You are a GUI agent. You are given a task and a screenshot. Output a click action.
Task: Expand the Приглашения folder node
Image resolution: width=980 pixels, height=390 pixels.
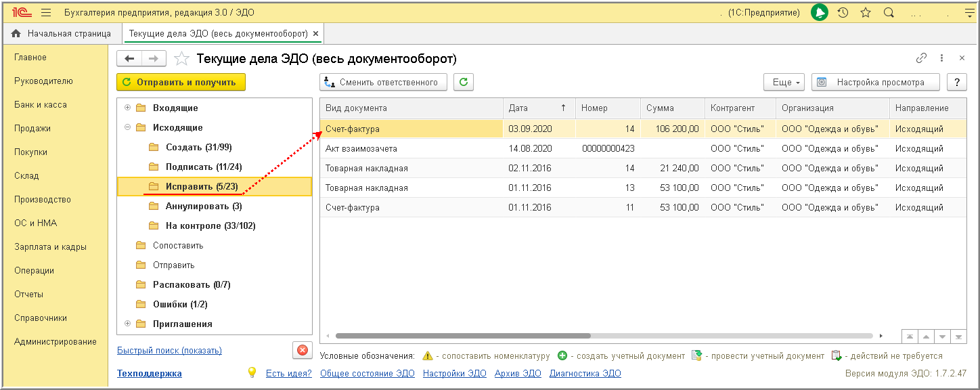pos(127,324)
